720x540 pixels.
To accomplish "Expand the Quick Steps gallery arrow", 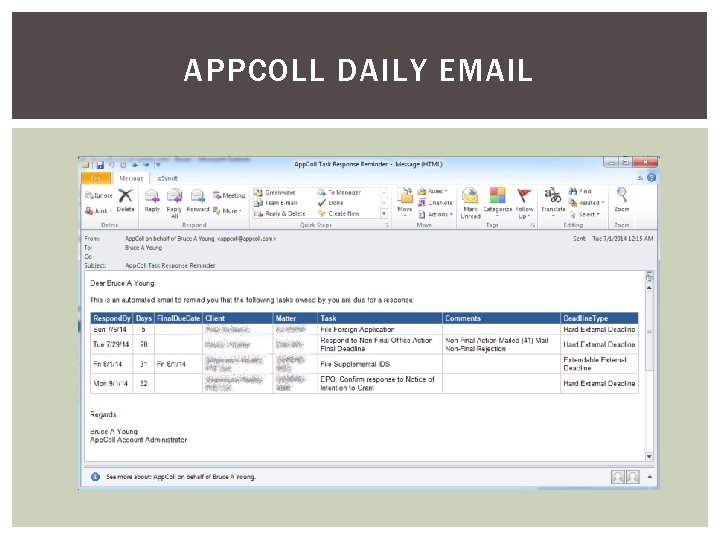I will (384, 214).
